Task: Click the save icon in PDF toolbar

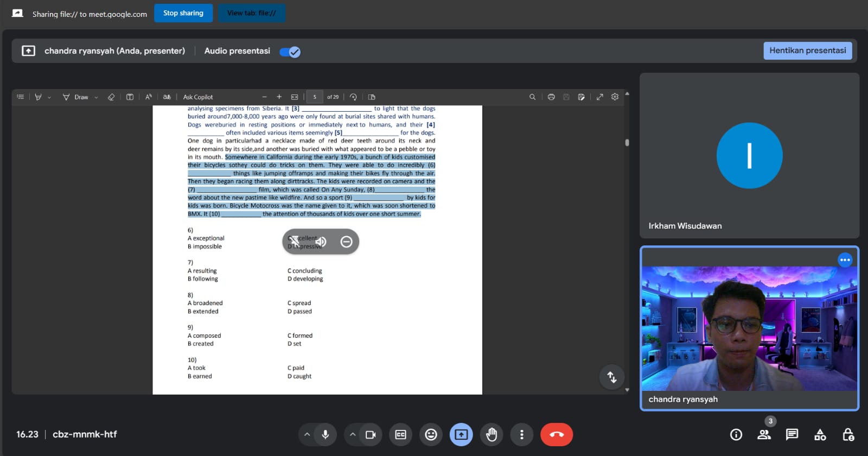Action: click(x=566, y=97)
